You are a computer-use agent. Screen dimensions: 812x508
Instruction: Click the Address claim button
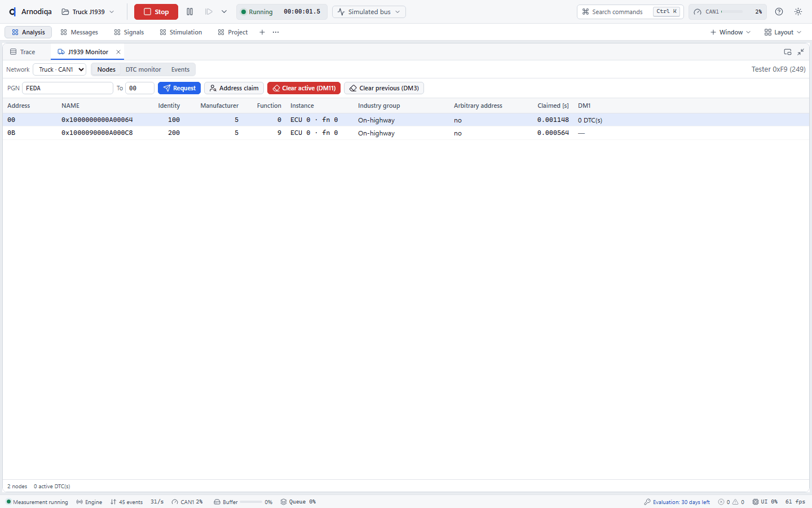tap(234, 88)
